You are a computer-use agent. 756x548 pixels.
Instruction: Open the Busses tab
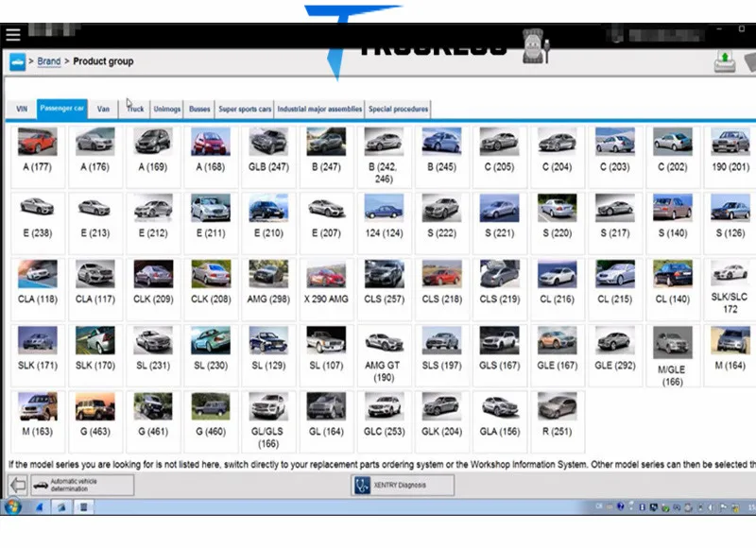pos(199,109)
